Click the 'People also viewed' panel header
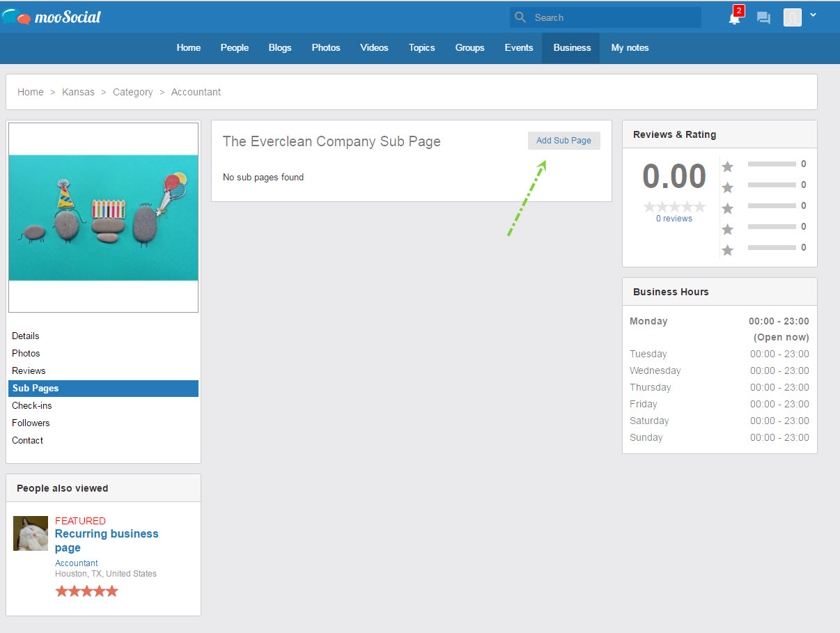Viewport: 840px width, 633px height. click(x=103, y=488)
